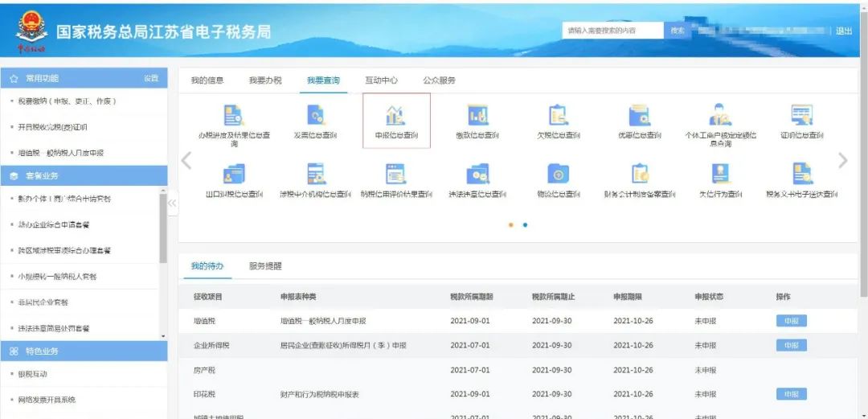Open 缴款信息查询 icon
868x419 pixels.
tap(477, 115)
